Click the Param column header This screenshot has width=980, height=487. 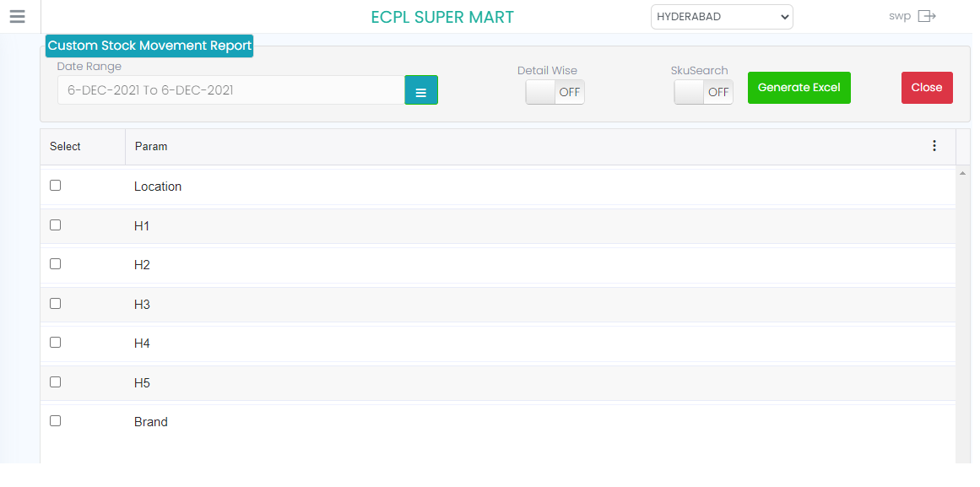point(540,146)
